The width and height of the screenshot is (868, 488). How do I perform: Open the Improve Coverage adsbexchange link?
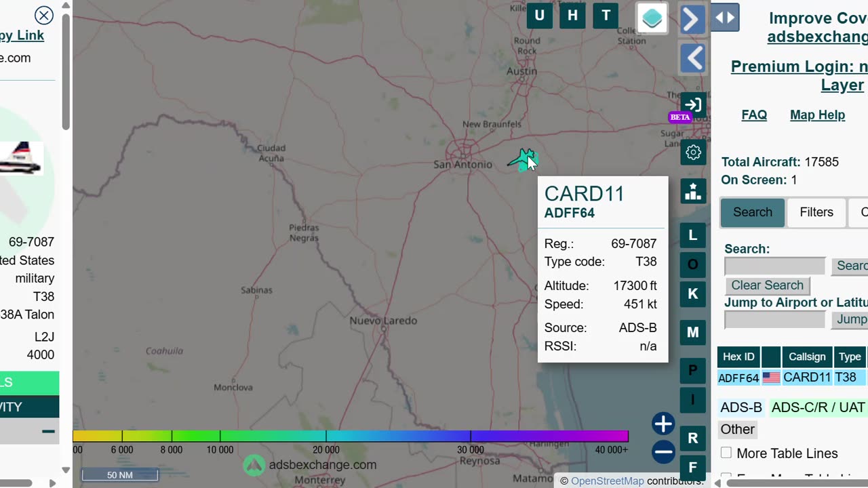[x=817, y=36]
